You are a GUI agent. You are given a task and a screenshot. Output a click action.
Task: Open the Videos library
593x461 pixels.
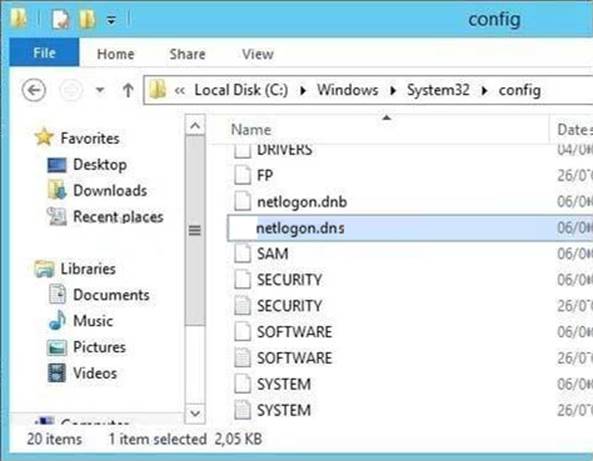click(95, 373)
